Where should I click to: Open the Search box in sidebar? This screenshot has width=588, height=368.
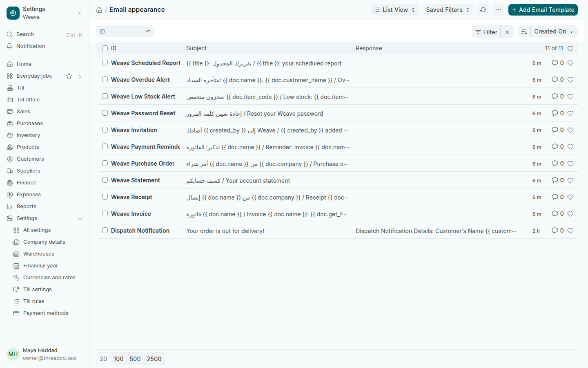pyautogui.click(x=45, y=34)
